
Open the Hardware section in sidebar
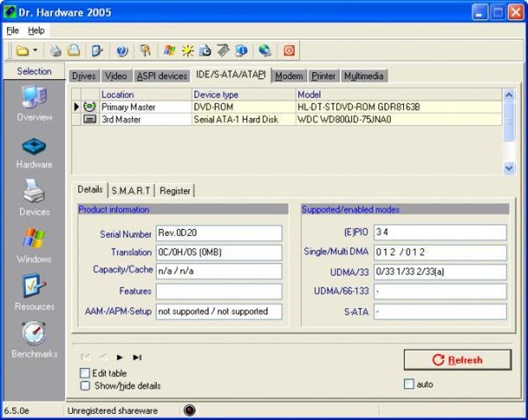[x=34, y=153]
